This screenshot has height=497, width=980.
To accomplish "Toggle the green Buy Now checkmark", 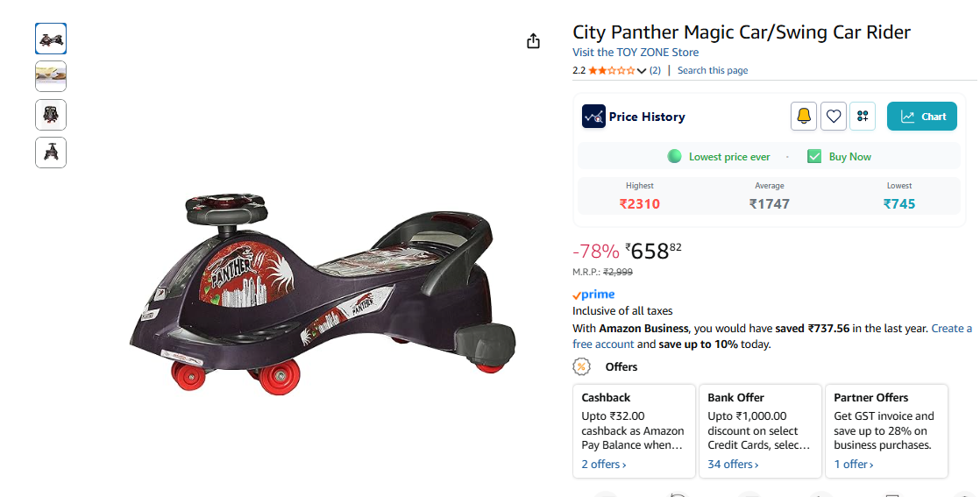I will pyautogui.click(x=814, y=157).
